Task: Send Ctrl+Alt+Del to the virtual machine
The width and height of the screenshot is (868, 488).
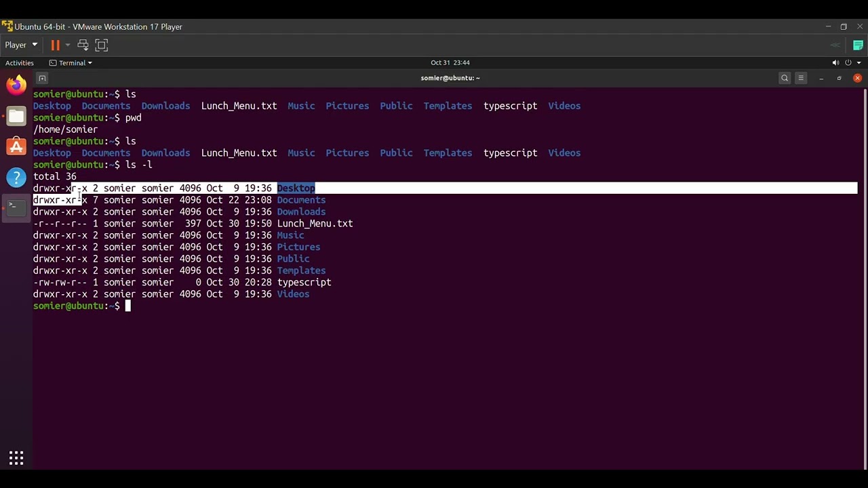Action: pos(83,45)
